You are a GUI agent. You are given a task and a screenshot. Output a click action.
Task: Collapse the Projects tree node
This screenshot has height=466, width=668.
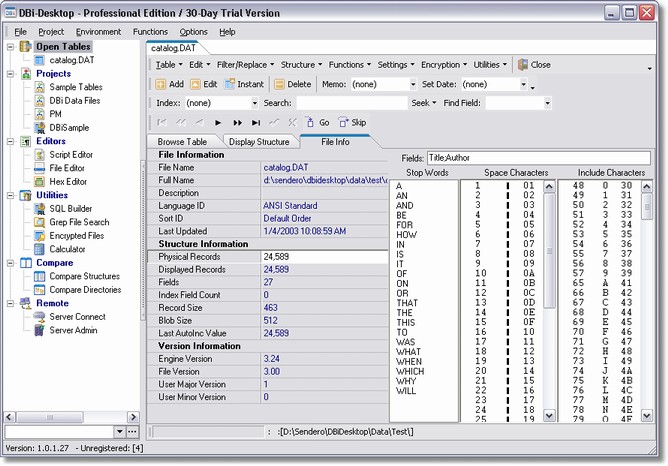coord(10,74)
